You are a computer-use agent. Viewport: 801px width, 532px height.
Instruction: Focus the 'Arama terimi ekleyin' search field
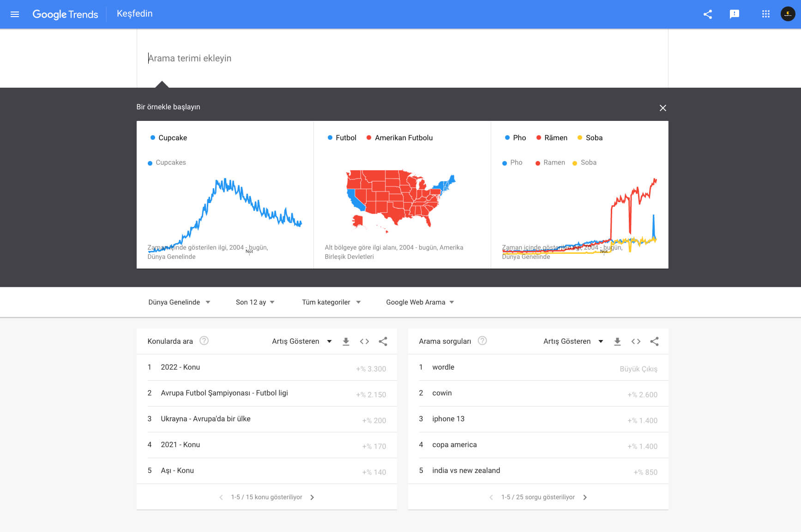402,58
